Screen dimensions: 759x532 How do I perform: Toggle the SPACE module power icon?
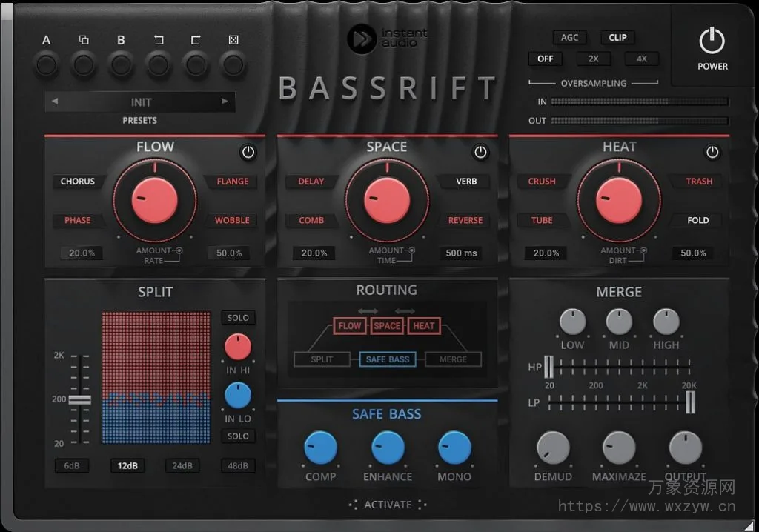pyautogui.click(x=480, y=152)
